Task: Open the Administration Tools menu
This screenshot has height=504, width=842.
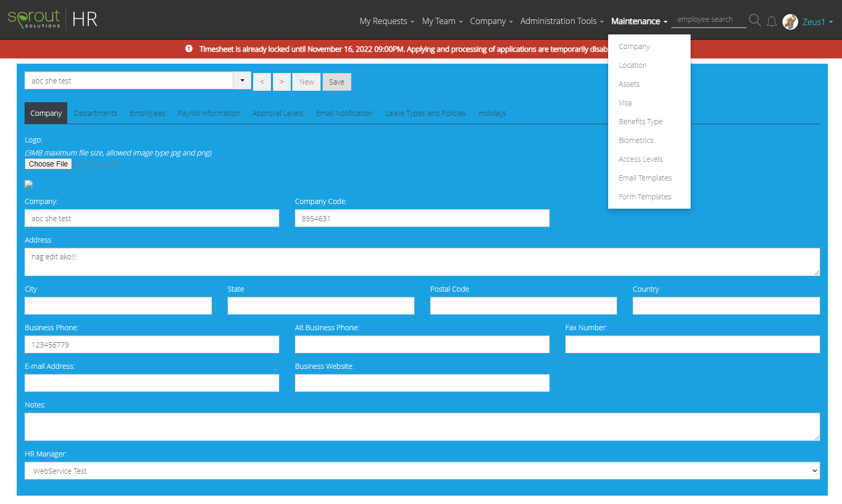Action: (x=561, y=21)
